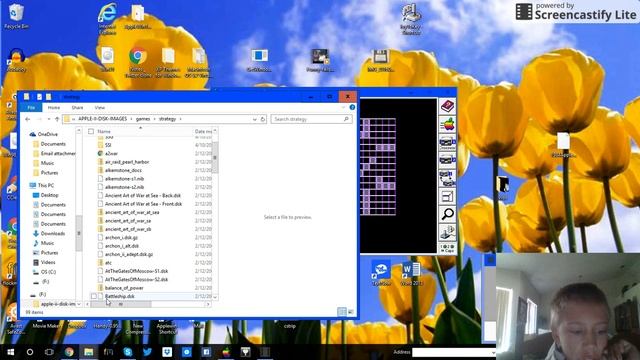
Task: Open Internet Explorer desktop icon
Action: [107, 17]
